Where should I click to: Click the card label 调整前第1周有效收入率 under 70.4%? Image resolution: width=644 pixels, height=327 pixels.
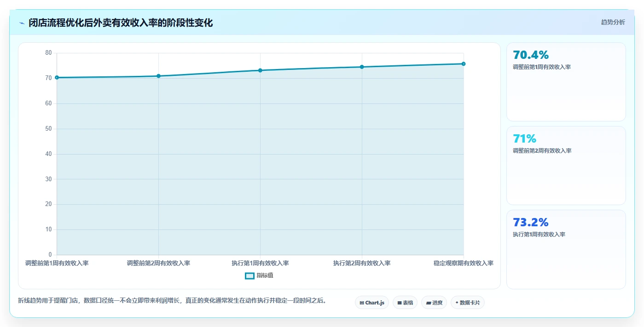point(542,67)
